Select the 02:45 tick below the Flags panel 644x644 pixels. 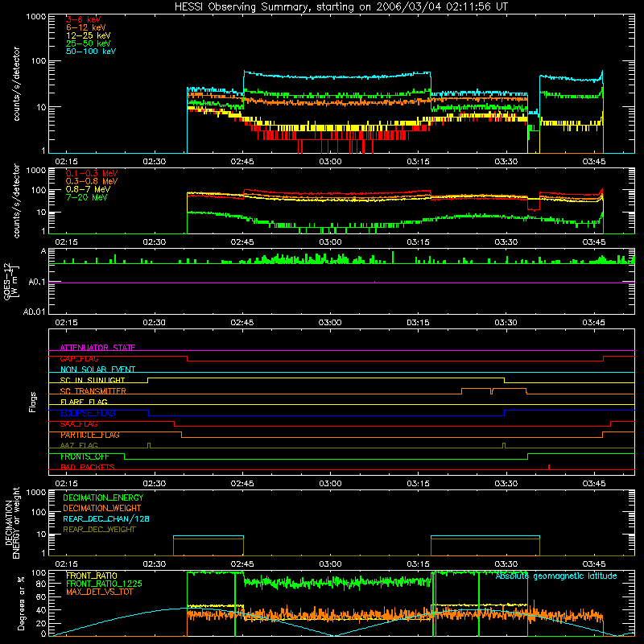pos(242,484)
